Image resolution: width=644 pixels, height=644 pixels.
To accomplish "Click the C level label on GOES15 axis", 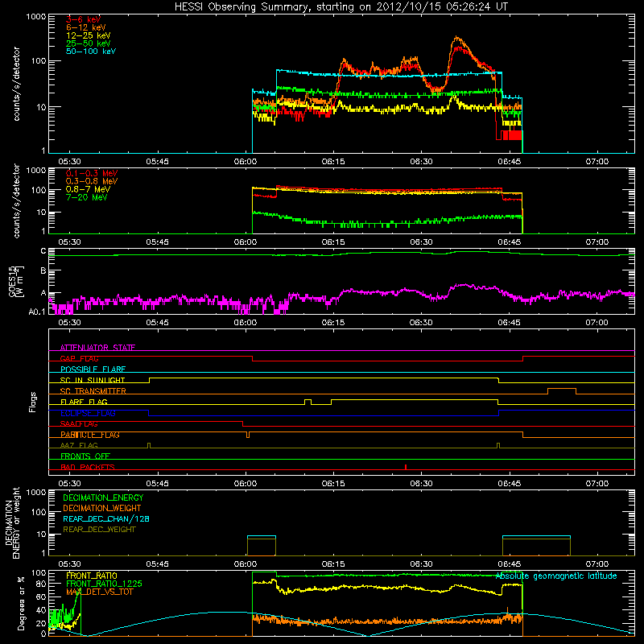I will 43,251.
